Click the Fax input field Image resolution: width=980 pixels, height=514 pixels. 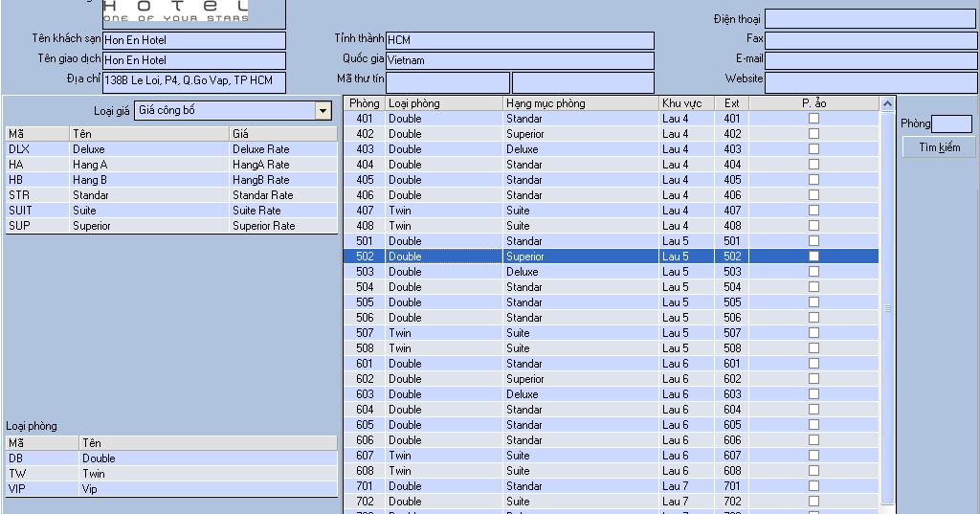(x=871, y=40)
